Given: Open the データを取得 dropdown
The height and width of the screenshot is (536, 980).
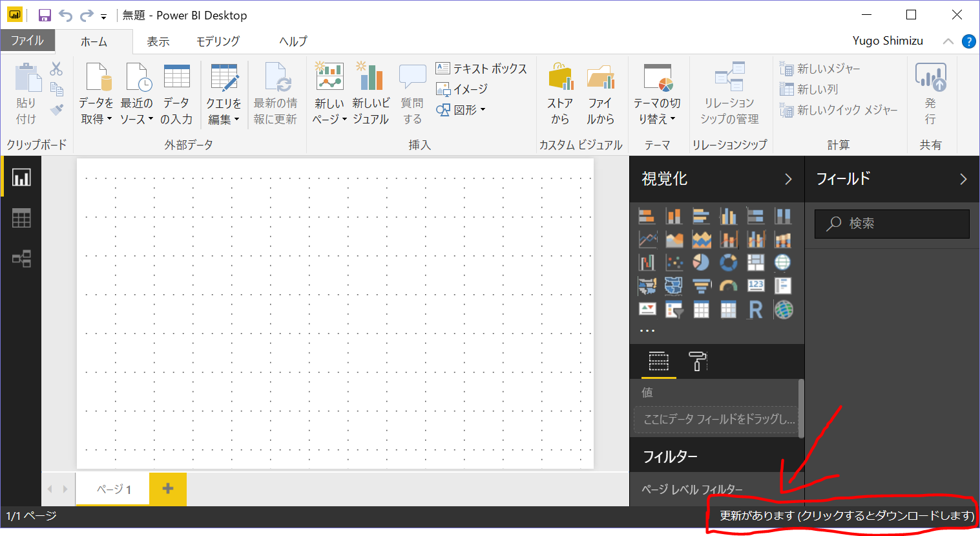Looking at the screenshot, I should click(96, 94).
